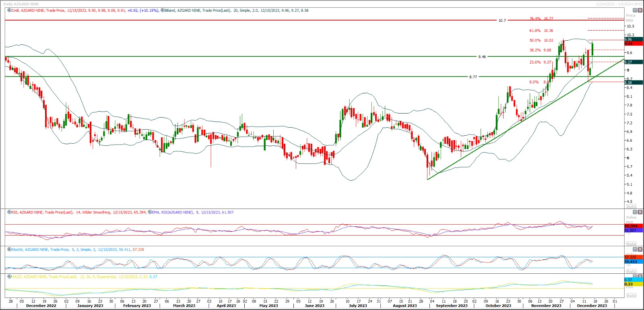Image resolution: width=644 pixels, height=310 pixels.
Task: Click the 23.6% 9.27 Fibonacci label
Action: pos(541,62)
